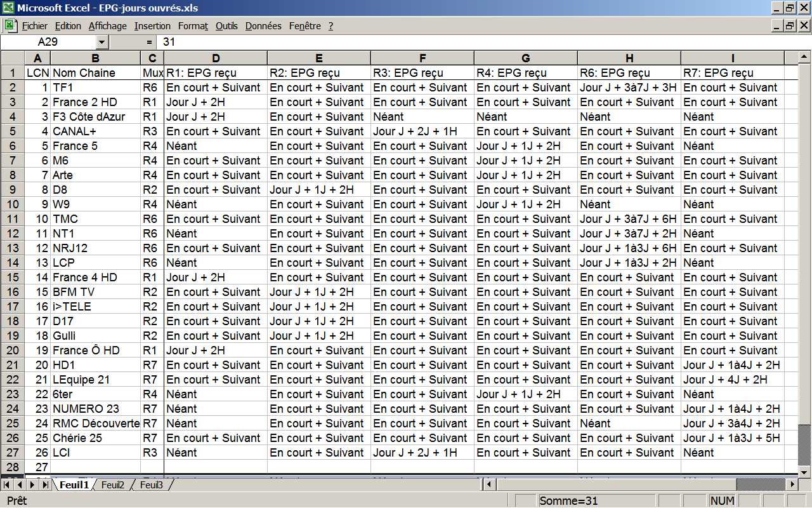Select column B by its header

point(96,58)
